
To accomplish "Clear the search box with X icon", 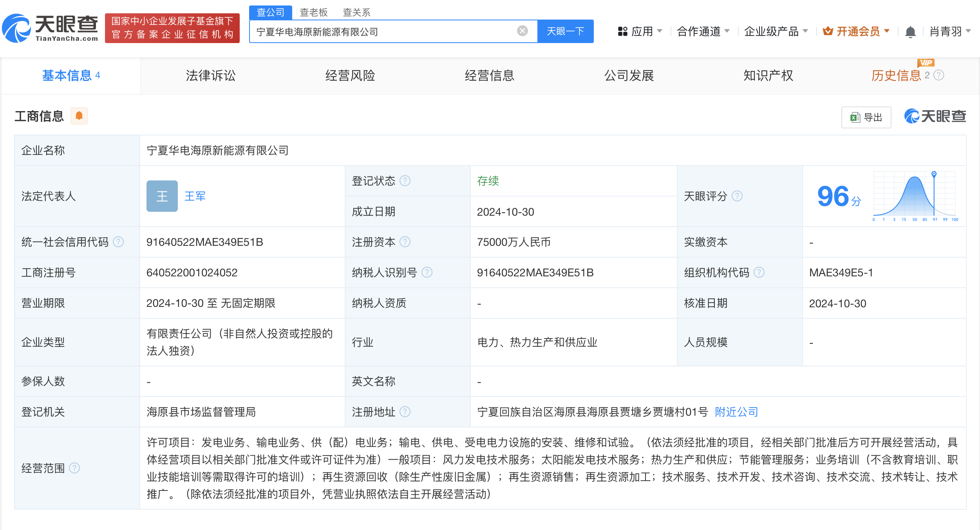I will click(x=522, y=31).
